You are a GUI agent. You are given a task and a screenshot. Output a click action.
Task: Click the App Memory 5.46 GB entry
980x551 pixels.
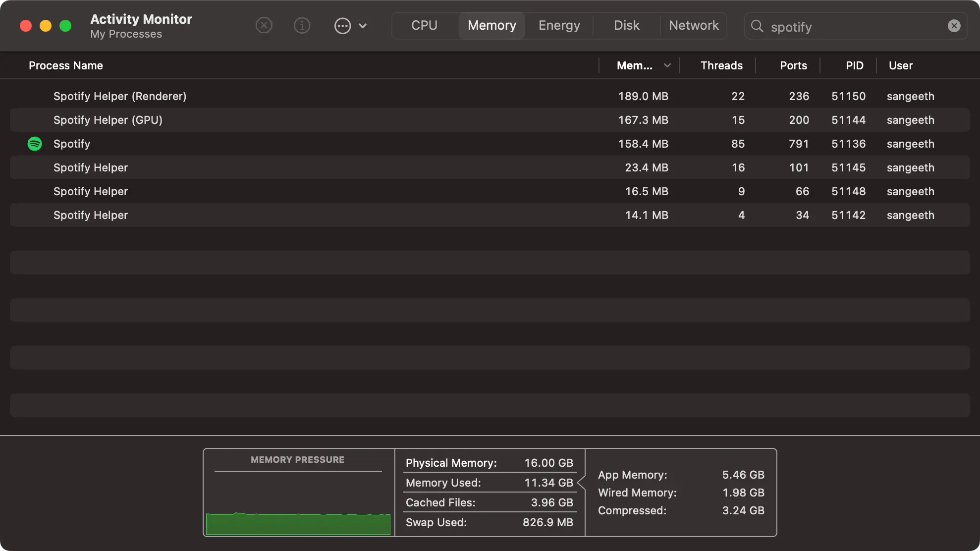pyautogui.click(x=681, y=475)
